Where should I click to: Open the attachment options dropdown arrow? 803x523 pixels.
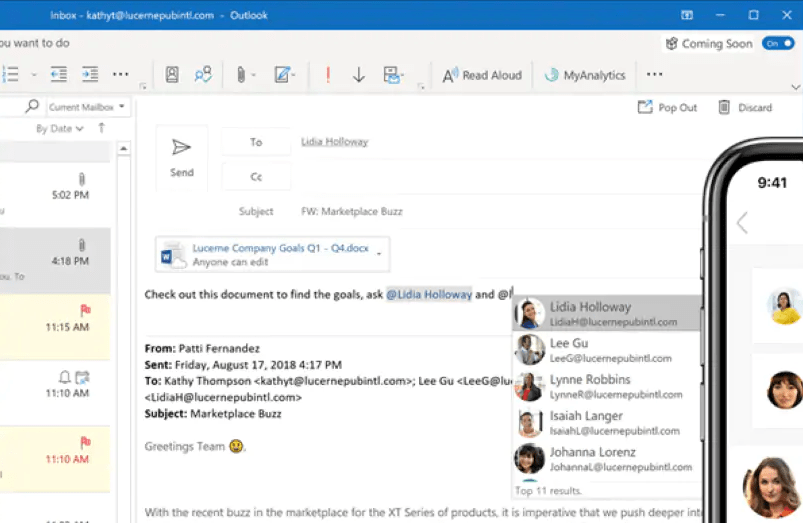[x=379, y=254]
